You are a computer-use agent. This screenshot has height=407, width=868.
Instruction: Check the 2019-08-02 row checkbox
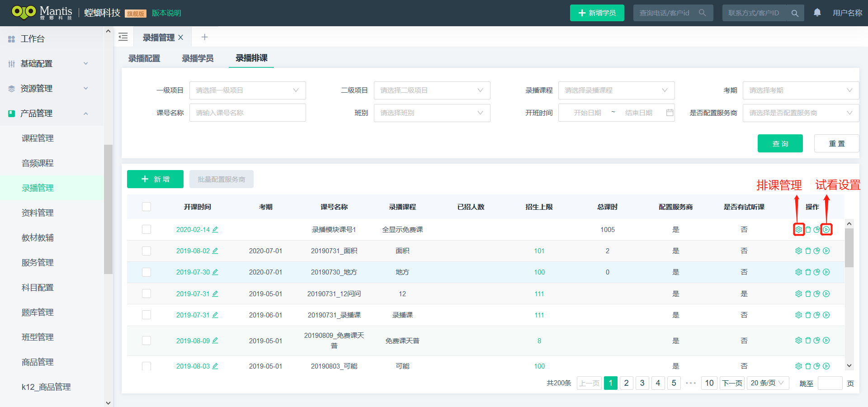[x=146, y=251]
